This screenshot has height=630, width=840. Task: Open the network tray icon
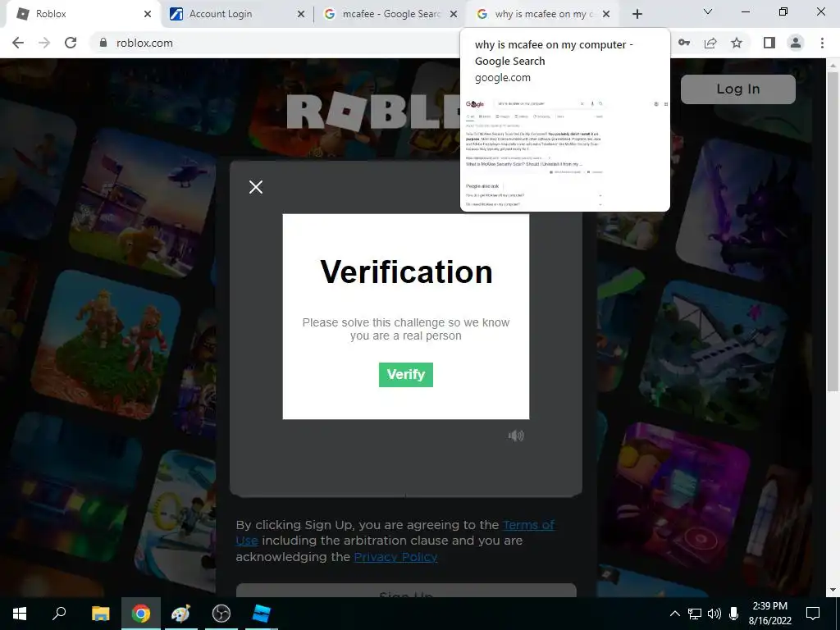[695, 614]
